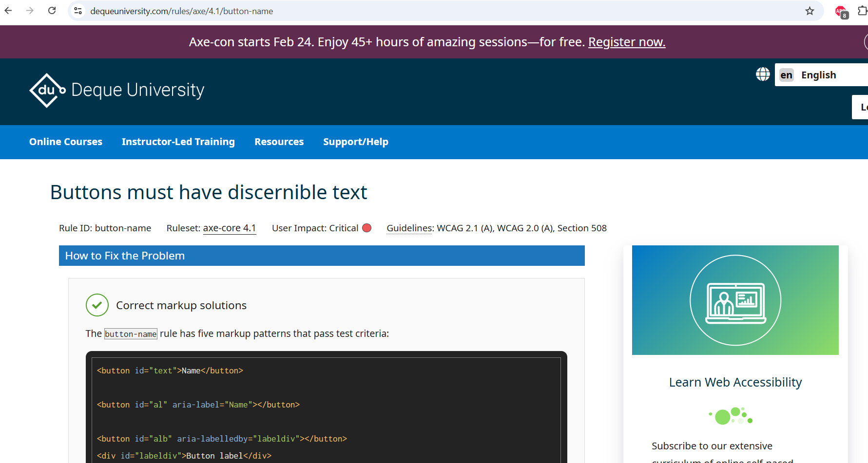The image size is (868, 463).
Task: Expand the Resources menu
Action: tap(279, 142)
